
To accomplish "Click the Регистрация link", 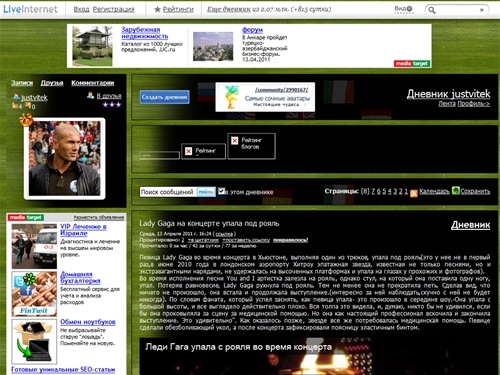I will click(x=114, y=10).
